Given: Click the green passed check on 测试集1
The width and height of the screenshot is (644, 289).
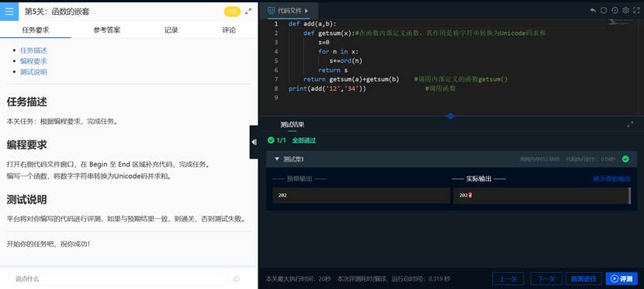Looking at the screenshot, I should pos(625,158).
